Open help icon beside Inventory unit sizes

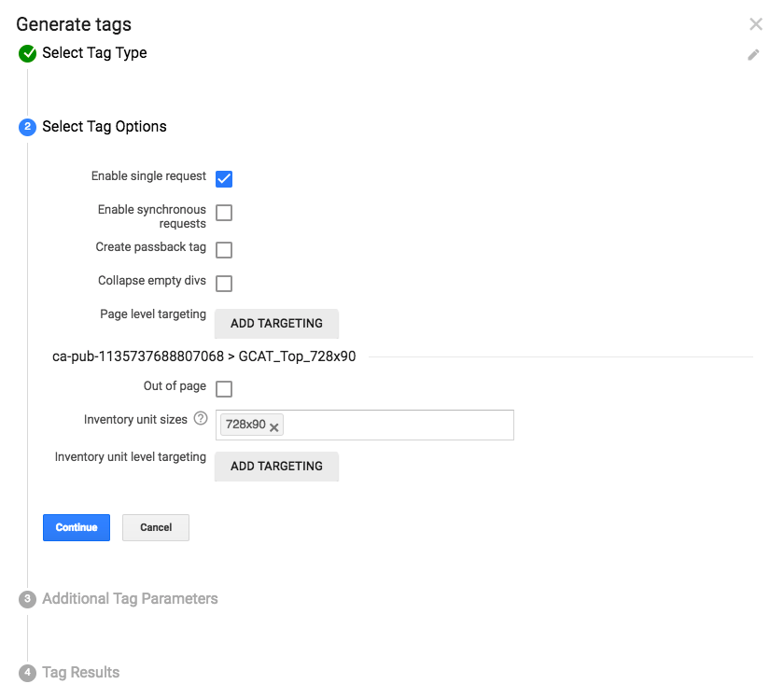201,418
